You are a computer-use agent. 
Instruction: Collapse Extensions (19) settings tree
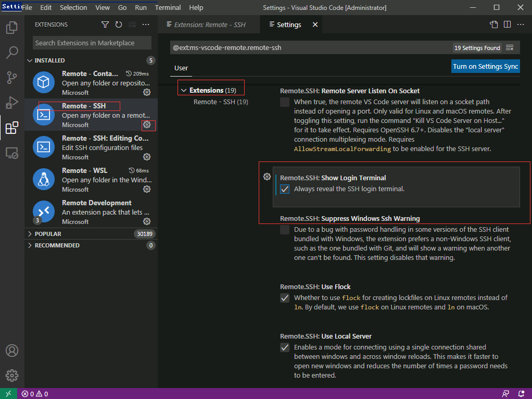[184, 90]
